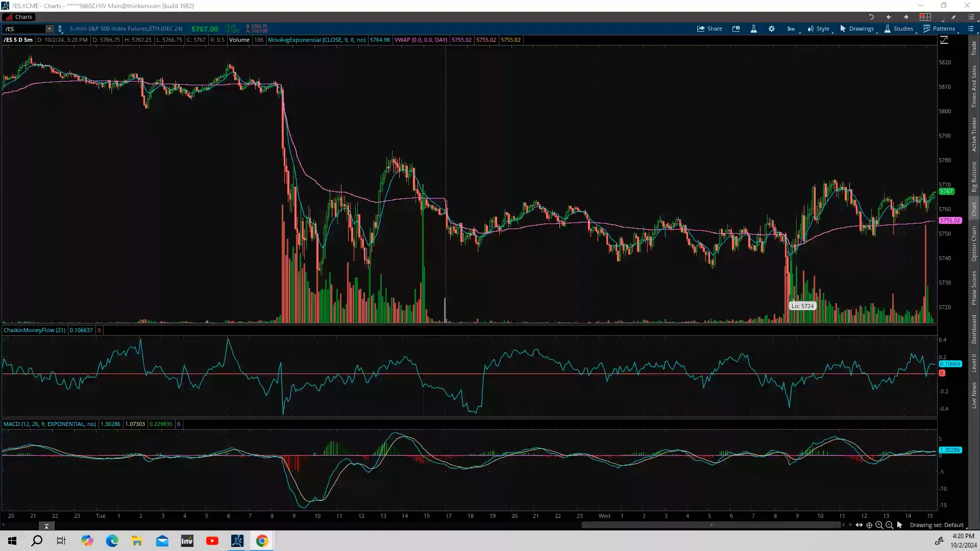980x551 pixels.
Task: Open the chart grid layout selector
Action: tap(925, 17)
